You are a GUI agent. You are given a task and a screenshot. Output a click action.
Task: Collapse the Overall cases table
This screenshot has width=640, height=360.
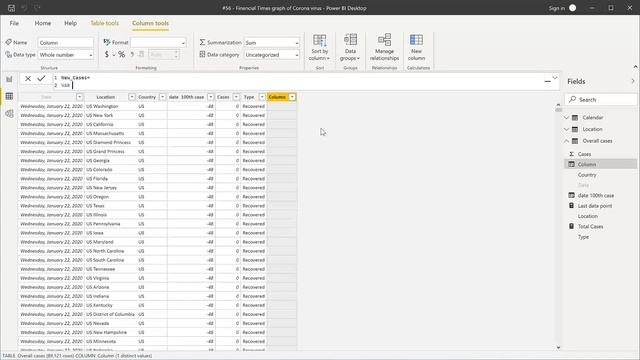click(567, 141)
